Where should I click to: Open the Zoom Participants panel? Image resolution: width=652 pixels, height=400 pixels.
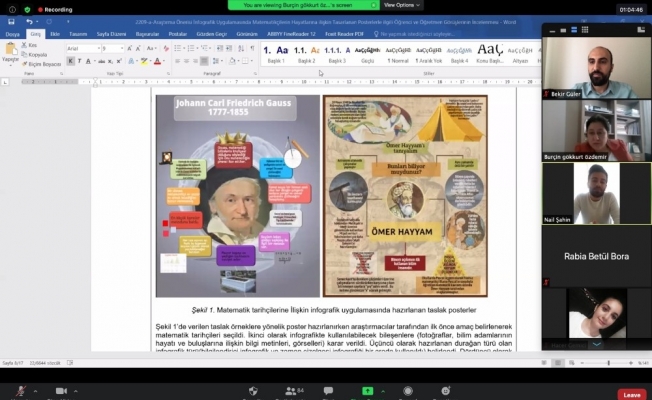[x=293, y=390]
